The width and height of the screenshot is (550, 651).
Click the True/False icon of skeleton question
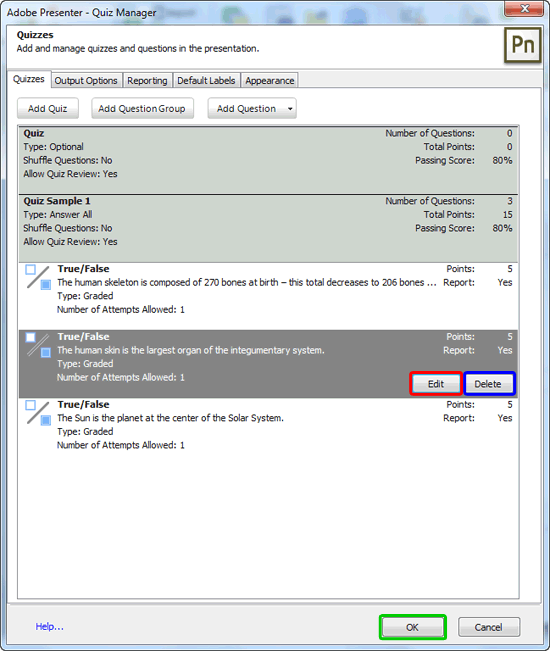coord(38,277)
